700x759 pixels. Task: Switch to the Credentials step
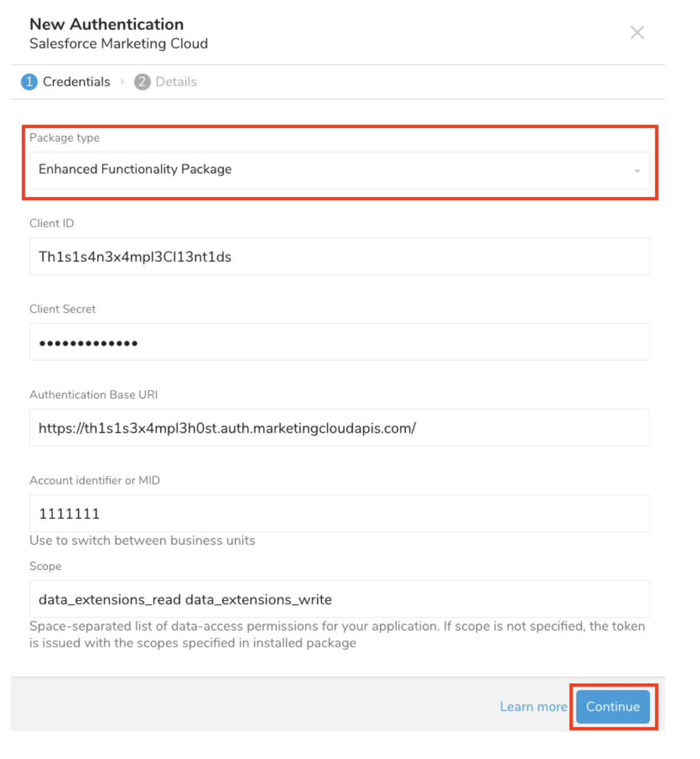pyautogui.click(x=76, y=82)
